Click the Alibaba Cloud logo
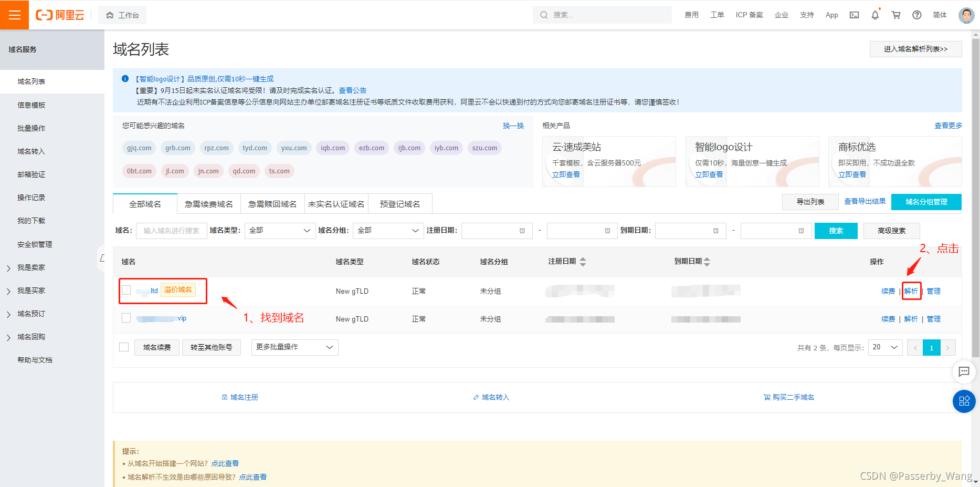This screenshot has width=980, height=487. point(60,15)
